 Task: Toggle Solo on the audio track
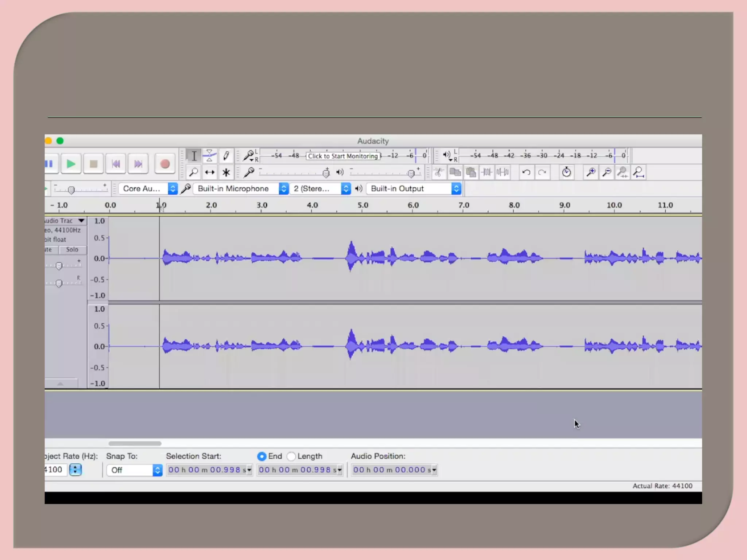(72, 249)
